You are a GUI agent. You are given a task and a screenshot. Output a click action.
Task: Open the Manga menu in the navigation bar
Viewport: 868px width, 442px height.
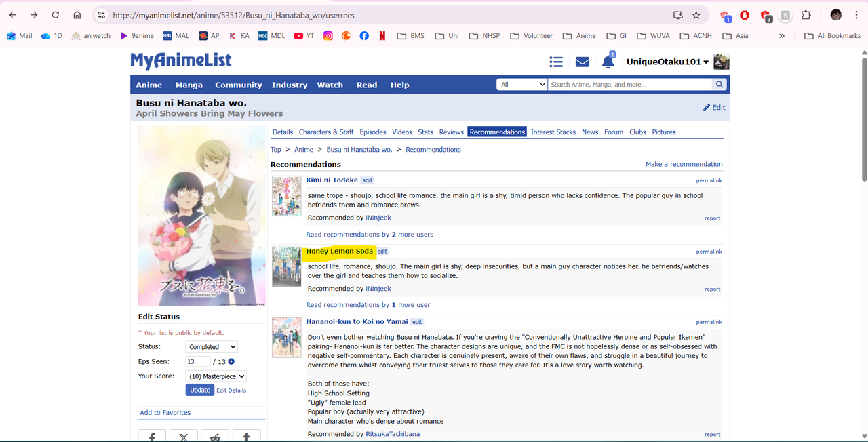(x=189, y=85)
